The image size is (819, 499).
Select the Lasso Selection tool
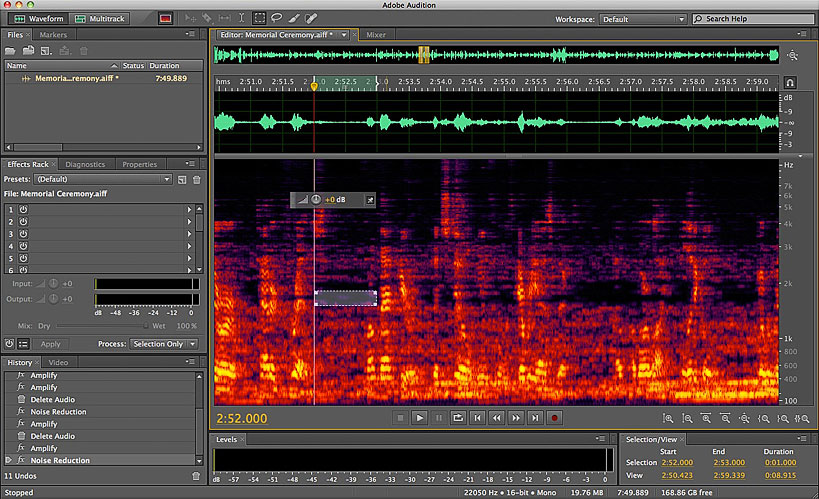point(276,18)
